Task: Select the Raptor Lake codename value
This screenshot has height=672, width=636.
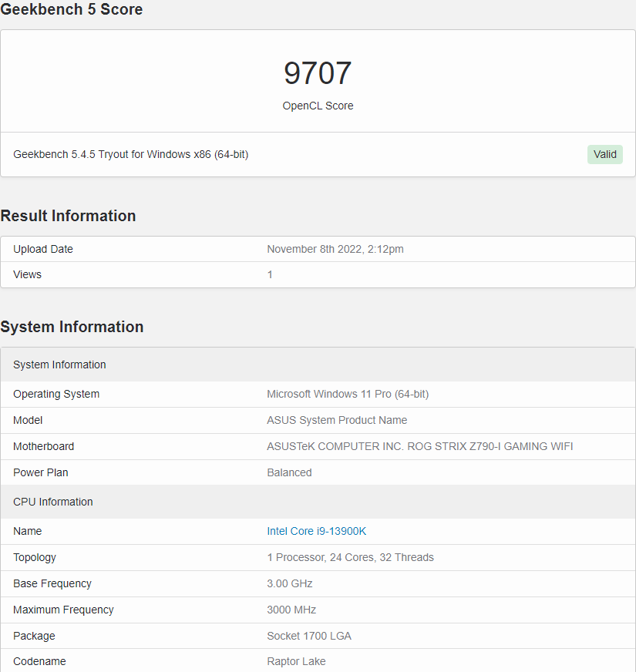Action: pos(296,661)
